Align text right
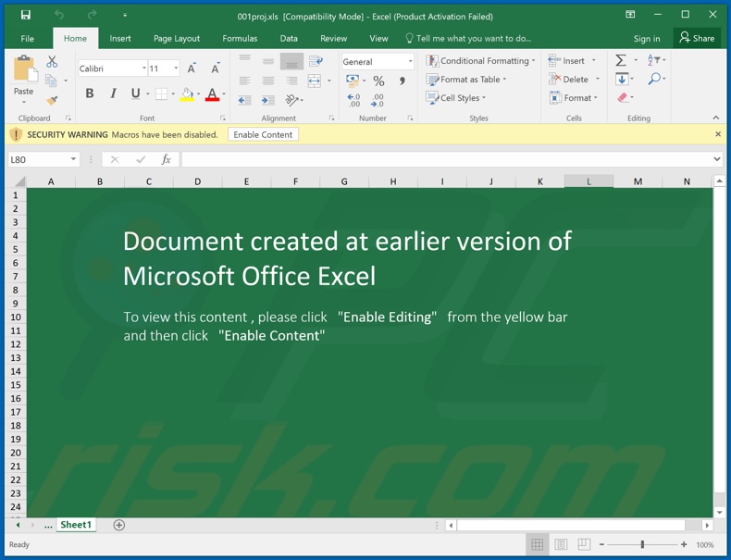The width and height of the screenshot is (731, 560). click(x=291, y=81)
